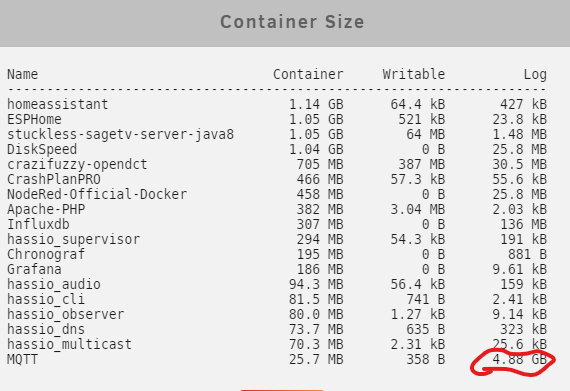Image resolution: width=570 pixels, height=391 pixels.
Task: Select stuckless-sagetv-server-java8 entry
Action: point(120,134)
